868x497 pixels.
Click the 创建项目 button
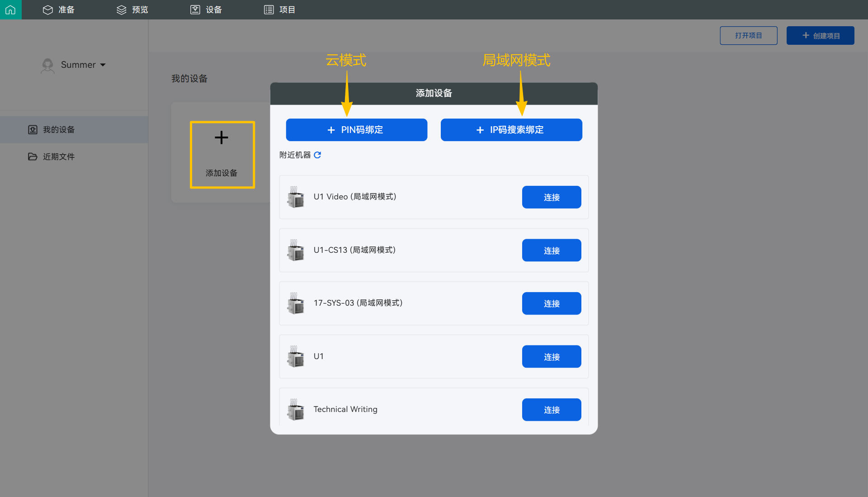coord(820,36)
